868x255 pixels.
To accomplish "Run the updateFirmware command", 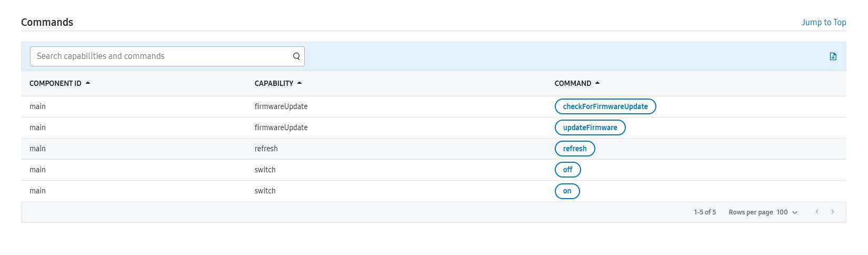I will 590,127.
